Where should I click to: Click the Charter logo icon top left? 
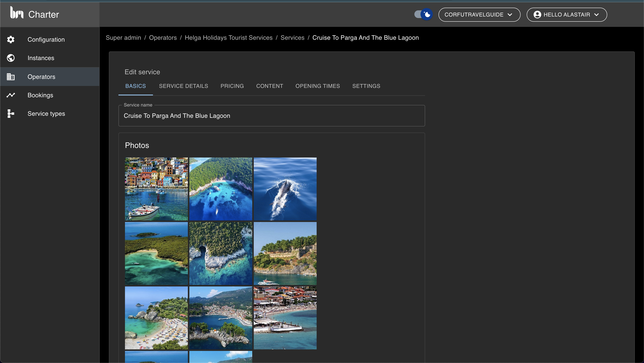pyautogui.click(x=16, y=14)
